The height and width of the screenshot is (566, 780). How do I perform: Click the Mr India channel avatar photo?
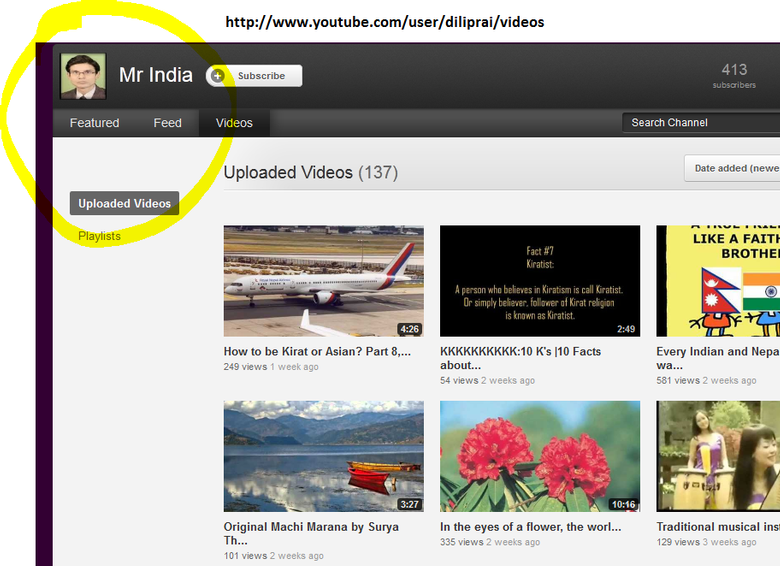[83, 76]
